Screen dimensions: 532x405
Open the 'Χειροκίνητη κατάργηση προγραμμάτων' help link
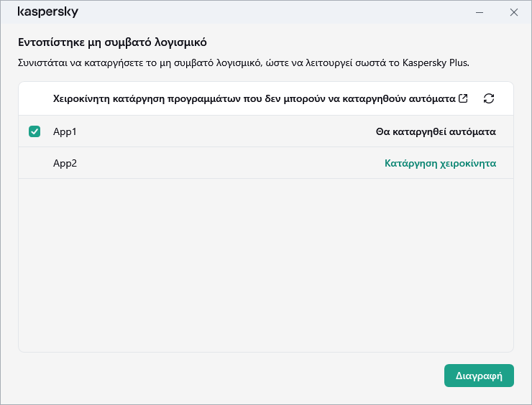pyautogui.click(x=254, y=98)
